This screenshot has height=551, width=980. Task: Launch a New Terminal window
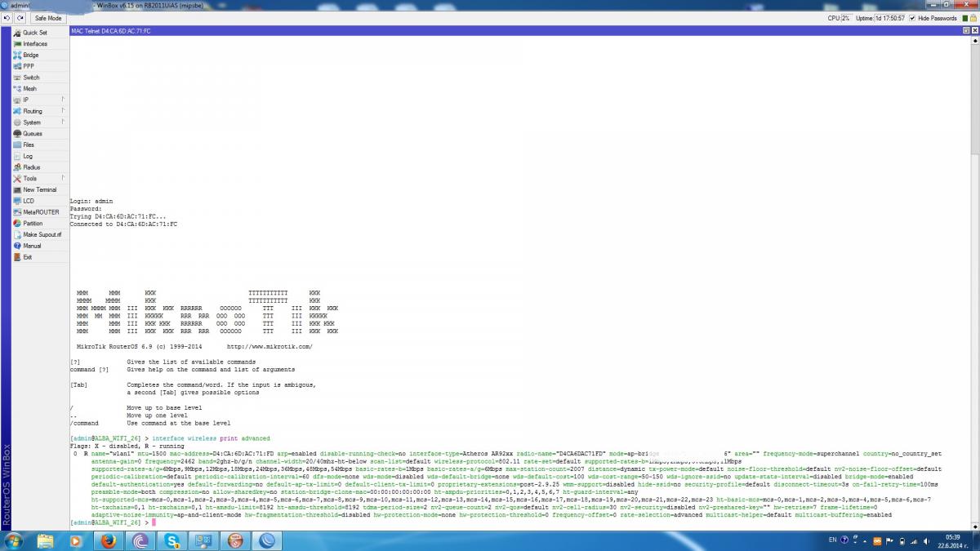point(39,189)
